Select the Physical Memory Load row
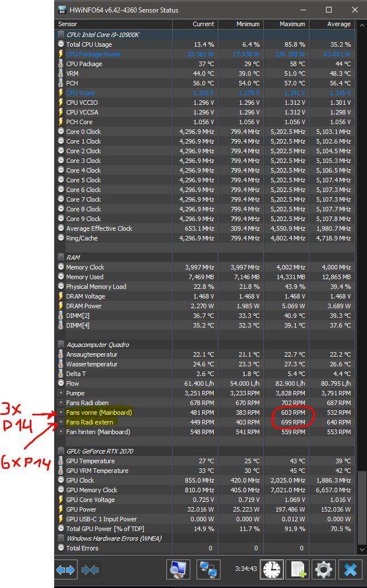Image resolution: width=367 pixels, height=588 pixels. pos(205,287)
